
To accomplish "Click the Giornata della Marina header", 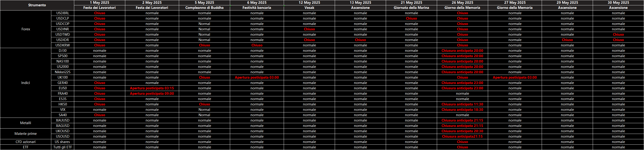I will pyautogui.click(x=411, y=8).
